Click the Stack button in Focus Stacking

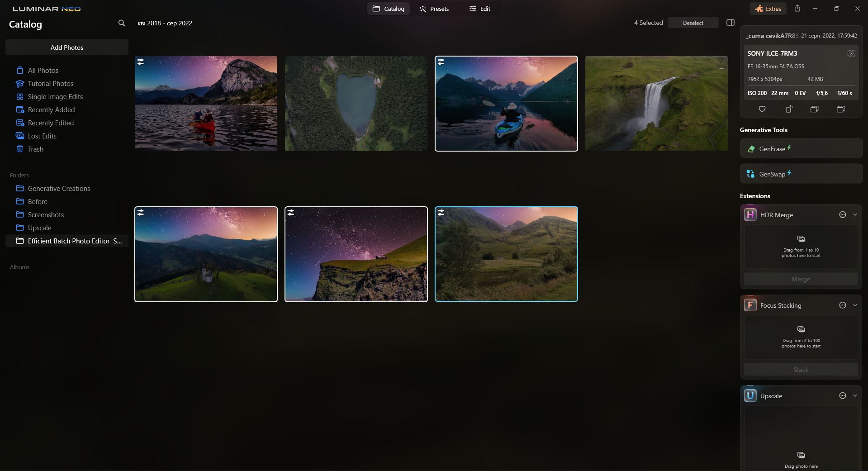(x=801, y=370)
